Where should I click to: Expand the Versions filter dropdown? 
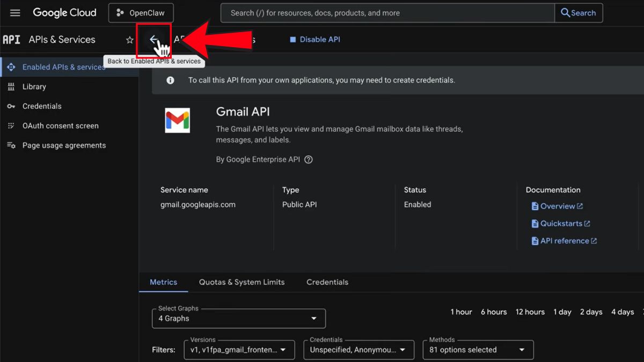point(239,350)
